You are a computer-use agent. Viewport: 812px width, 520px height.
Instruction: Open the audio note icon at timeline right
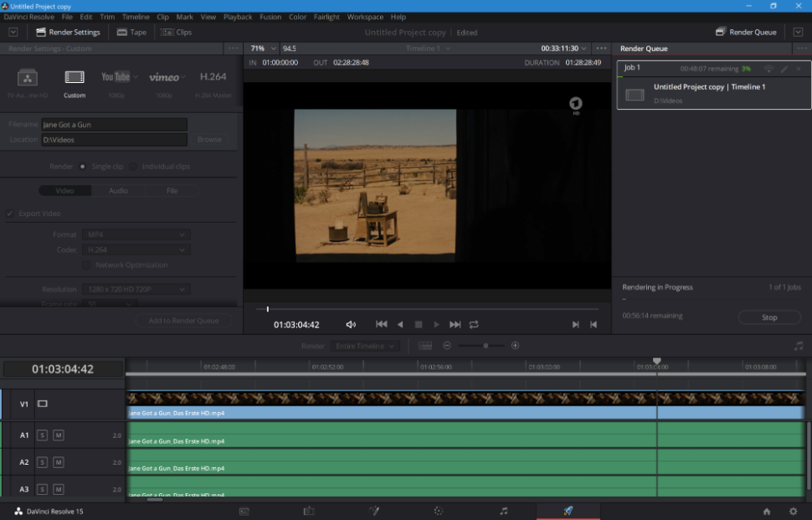click(799, 346)
